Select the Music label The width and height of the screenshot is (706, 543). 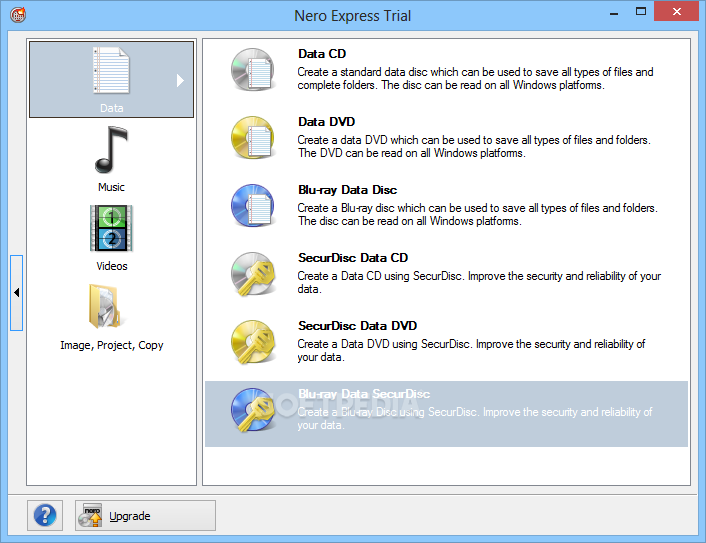tap(111, 187)
